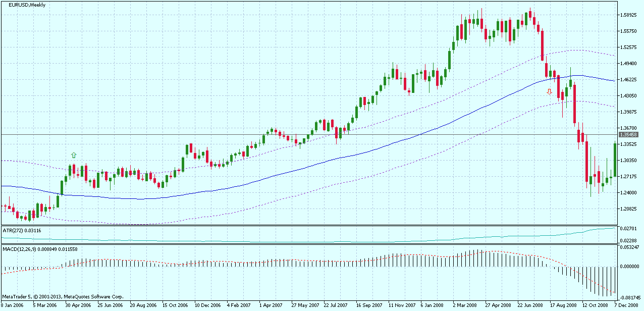The height and width of the screenshot is (311, 644).
Task: Click the 0.053247 MACD scale value
Action: (630, 248)
